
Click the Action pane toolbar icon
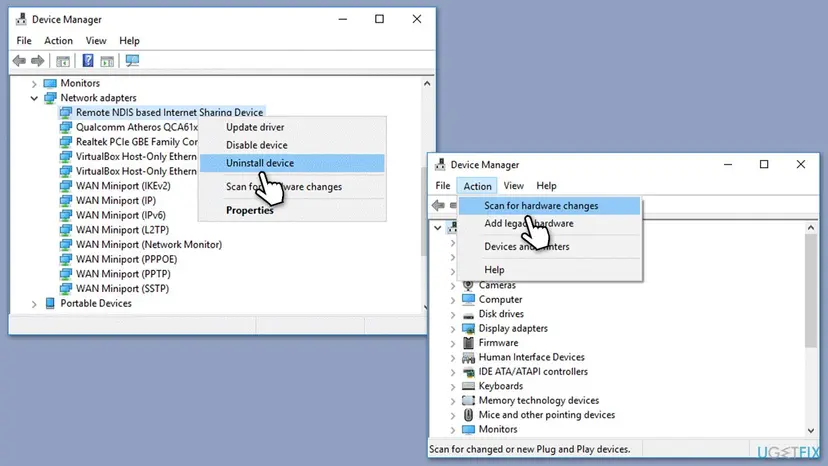pyautogui.click(x=107, y=61)
